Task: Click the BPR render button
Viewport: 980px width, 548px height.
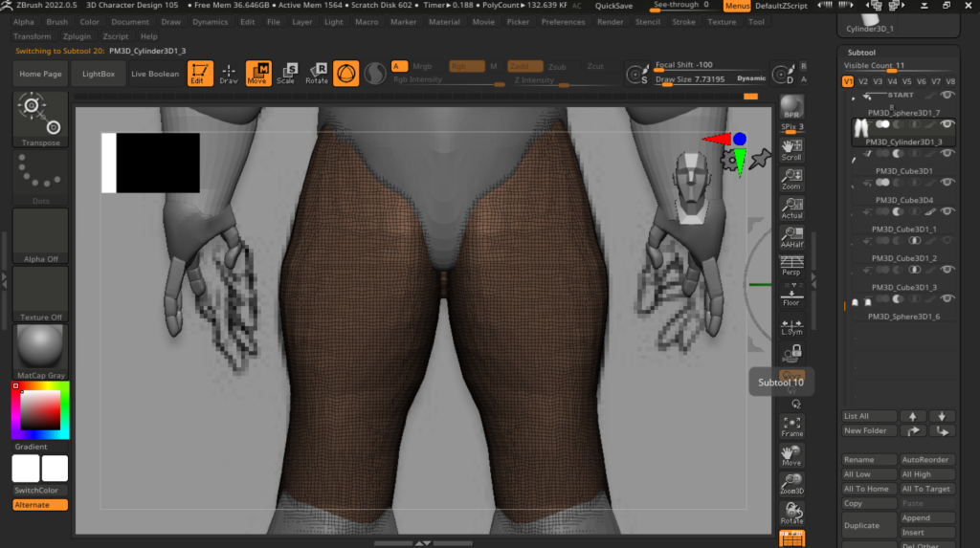Action: (791, 107)
